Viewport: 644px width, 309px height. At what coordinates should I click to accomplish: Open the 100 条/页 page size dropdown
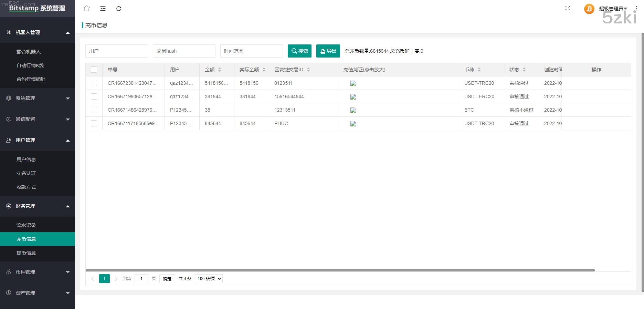pos(209,279)
